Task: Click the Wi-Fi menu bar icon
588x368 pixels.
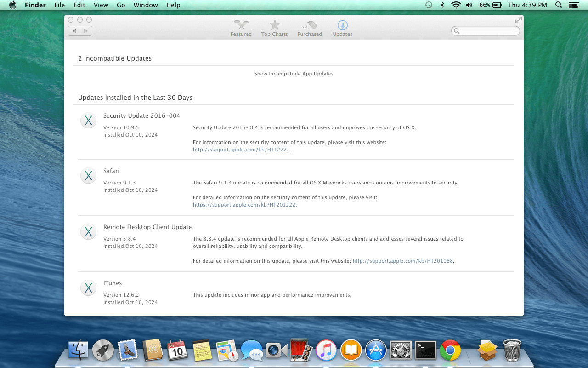Action: coord(456,5)
